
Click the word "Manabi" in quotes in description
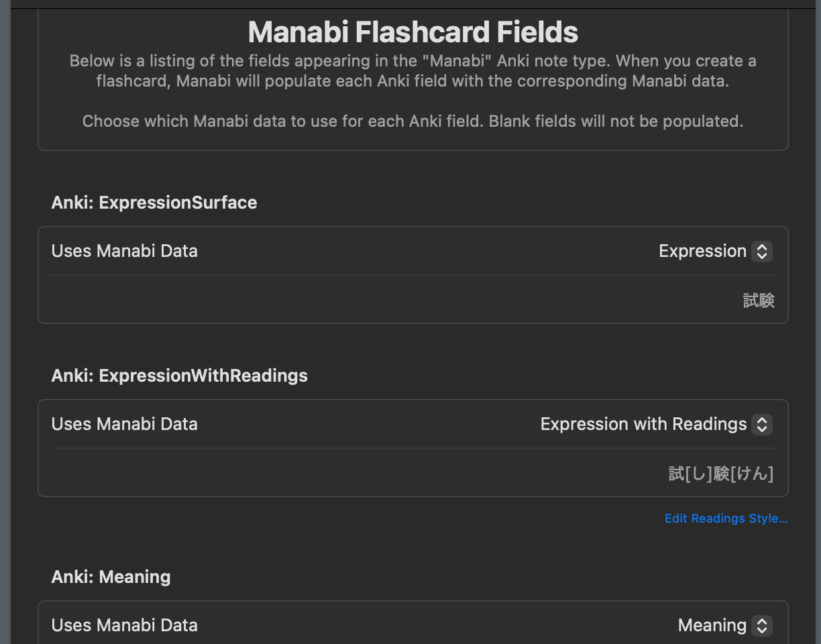point(459,62)
